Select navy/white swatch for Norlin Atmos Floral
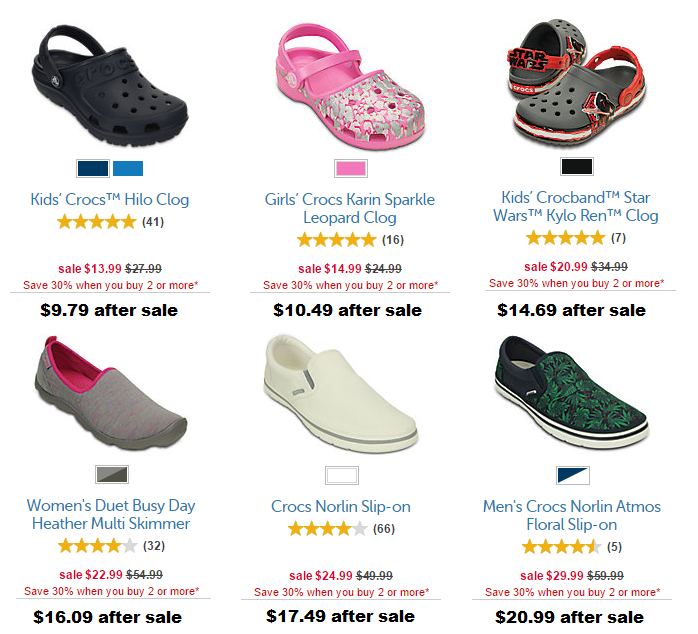The height and width of the screenshot is (634, 698). pos(573,476)
